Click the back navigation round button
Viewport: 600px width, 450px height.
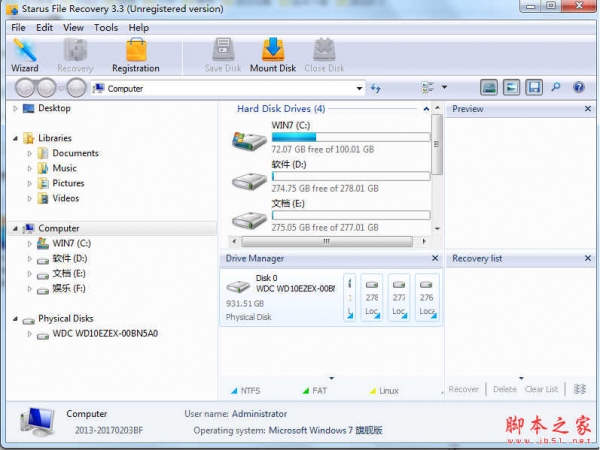pyautogui.click(x=25, y=88)
